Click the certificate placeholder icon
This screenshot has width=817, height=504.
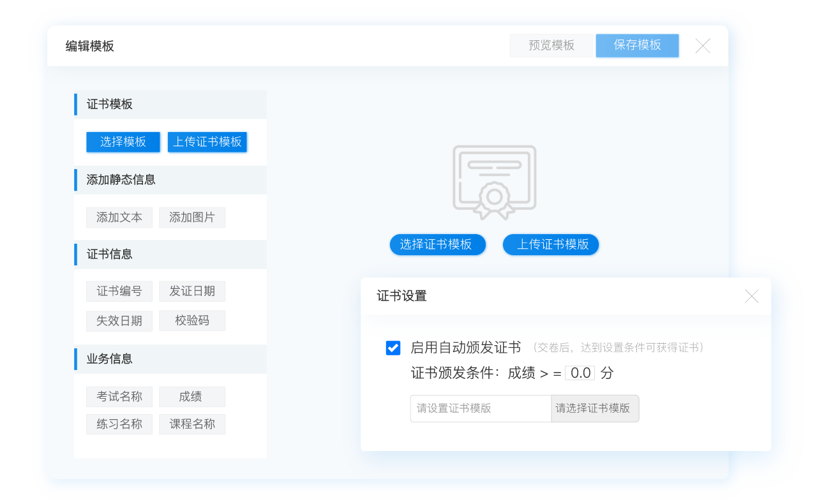point(494,179)
